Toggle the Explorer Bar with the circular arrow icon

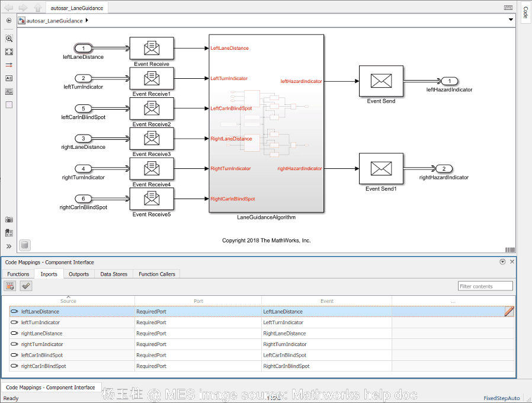8,20
